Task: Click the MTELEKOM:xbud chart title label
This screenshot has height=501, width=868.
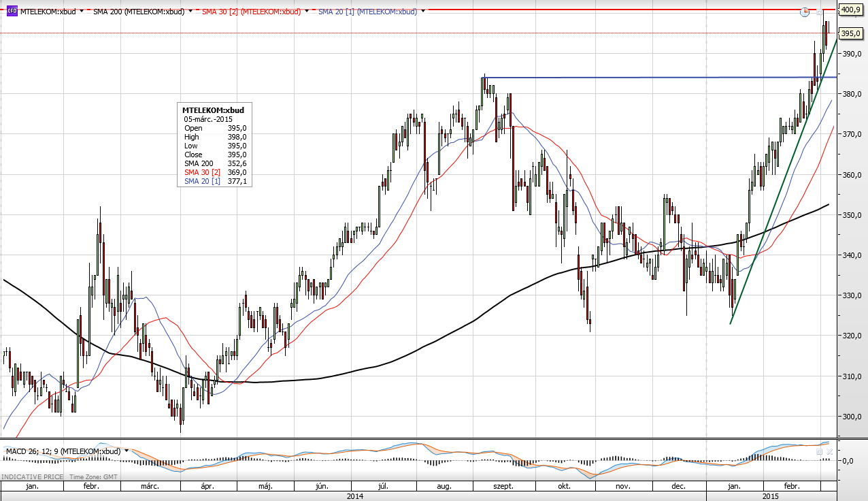Action: (48, 12)
